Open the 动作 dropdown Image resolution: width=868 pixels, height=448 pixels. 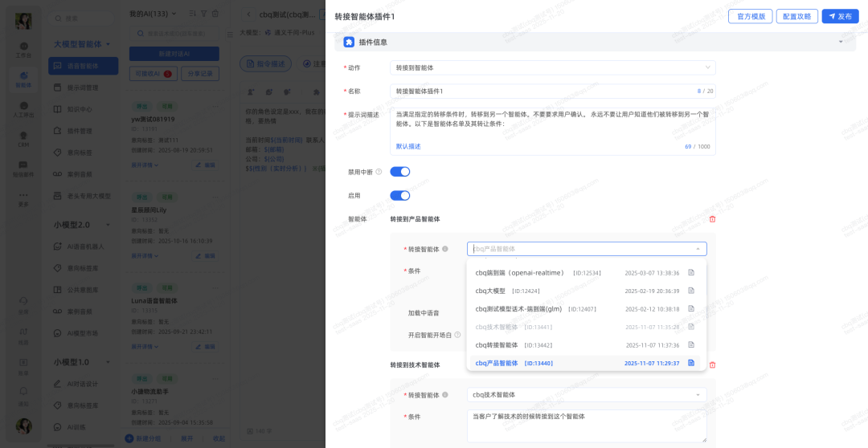[552, 68]
